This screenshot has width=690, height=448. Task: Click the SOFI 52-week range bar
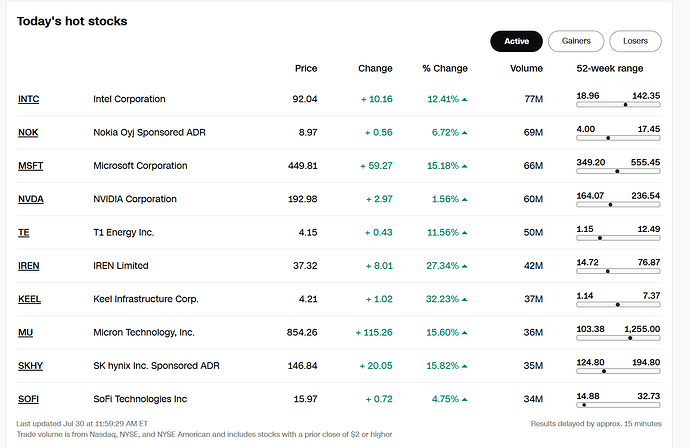[x=618, y=405]
